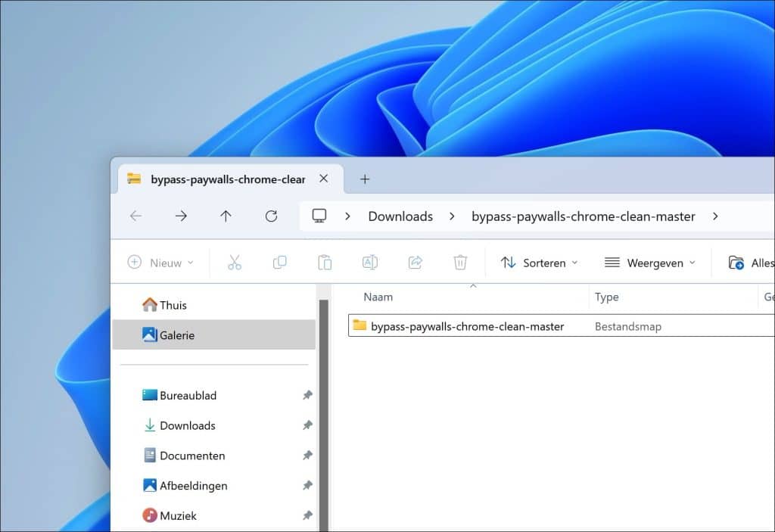Screen dimensions: 775x532
Task: Click the Alles uitpakken button
Action: coord(750,263)
